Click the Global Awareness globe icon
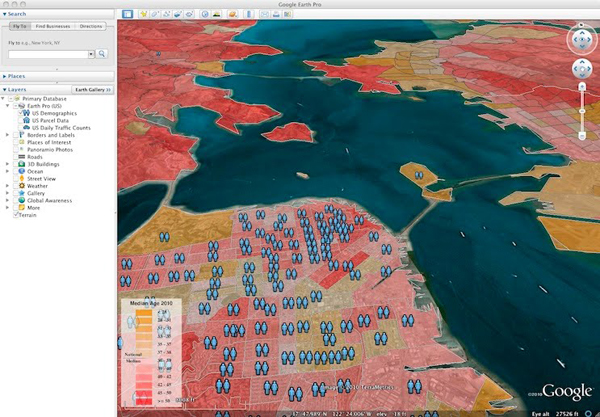Viewport: 600px width, 417px height. (x=22, y=200)
